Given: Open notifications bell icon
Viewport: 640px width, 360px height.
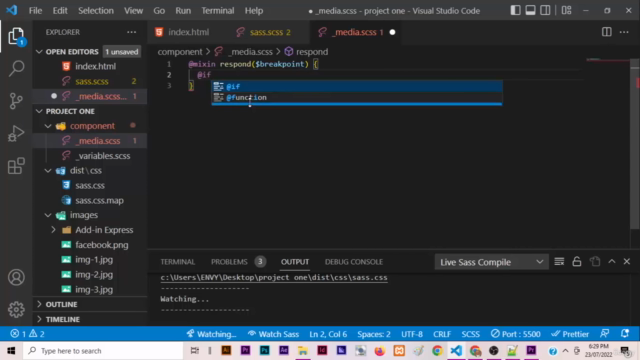Looking at the screenshot, I should (x=625, y=333).
